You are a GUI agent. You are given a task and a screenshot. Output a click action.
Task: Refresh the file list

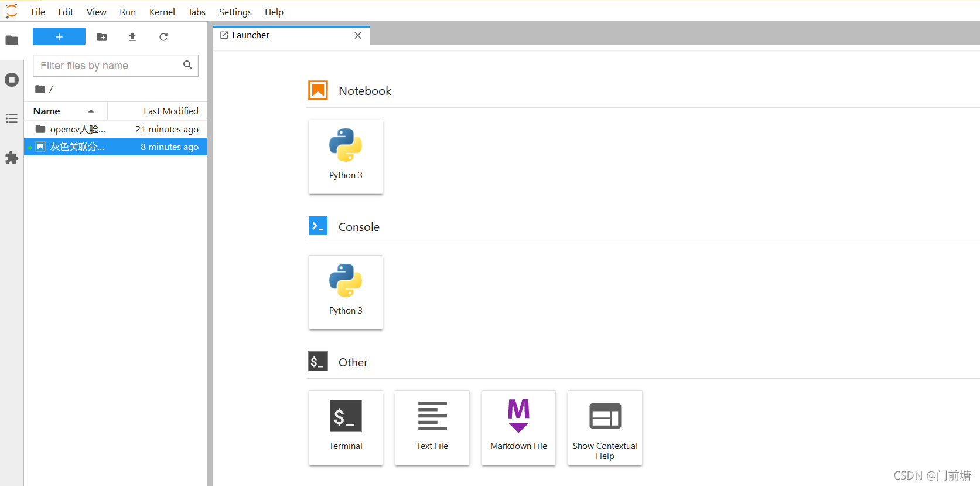(163, 37)
